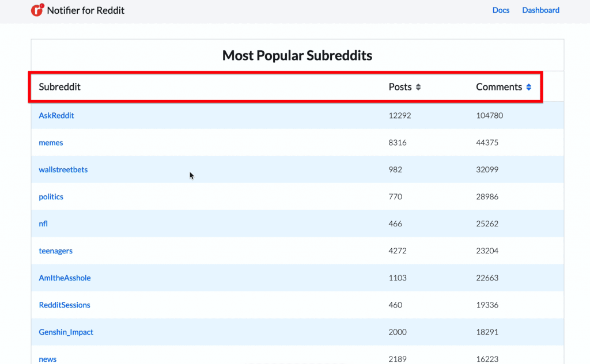The width and height of the screenshot is (590, 364).
Task: Open the nfl subreddit link
Action: click(x=43, y=223)
